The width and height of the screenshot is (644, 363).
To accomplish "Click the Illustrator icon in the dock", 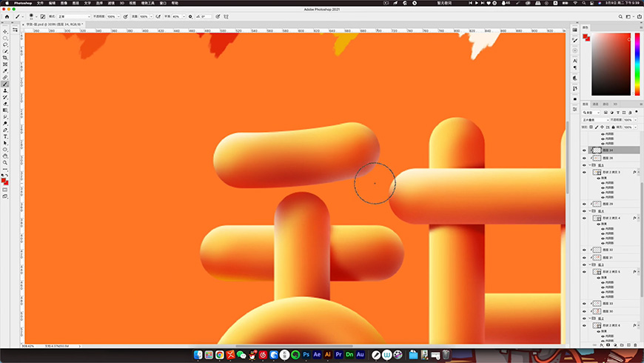I will 328,355.
